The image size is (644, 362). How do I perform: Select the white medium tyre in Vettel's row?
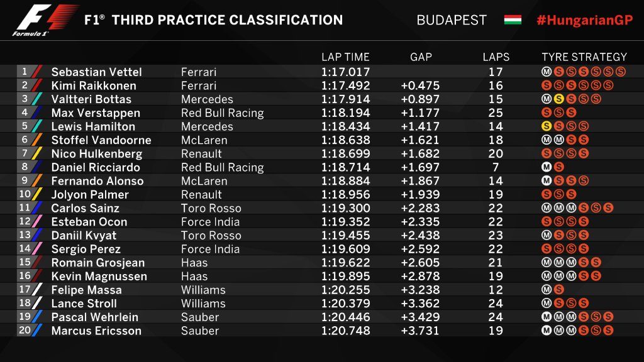click(x=546, y=72)
